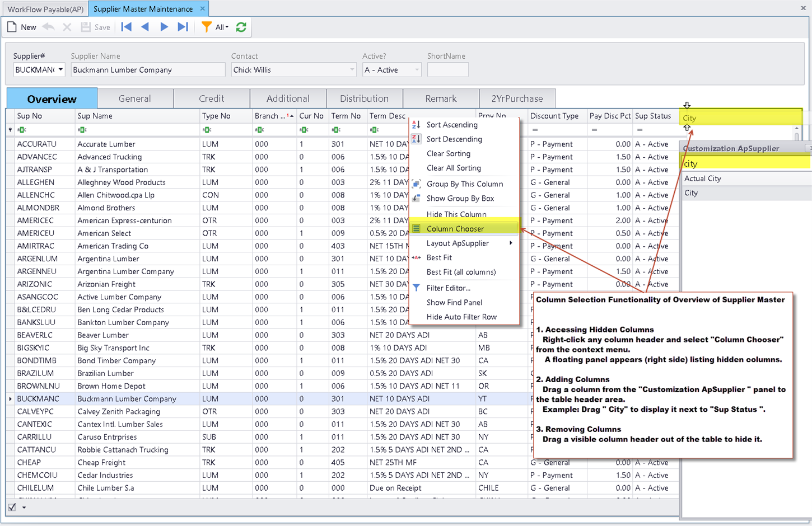
Task: Click the ShortName input field
Action: click(447, 70)
